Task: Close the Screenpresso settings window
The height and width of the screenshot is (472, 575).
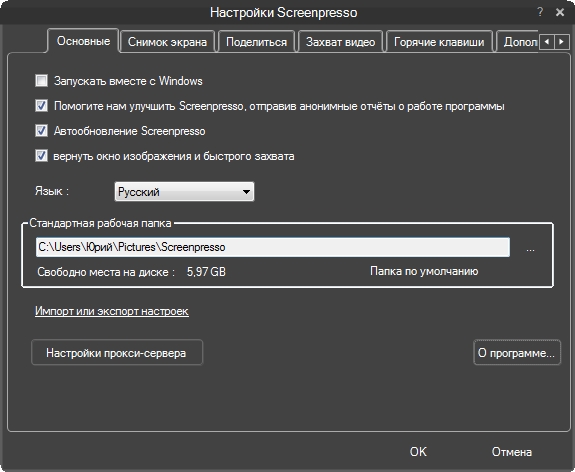Action: (560, 12)
